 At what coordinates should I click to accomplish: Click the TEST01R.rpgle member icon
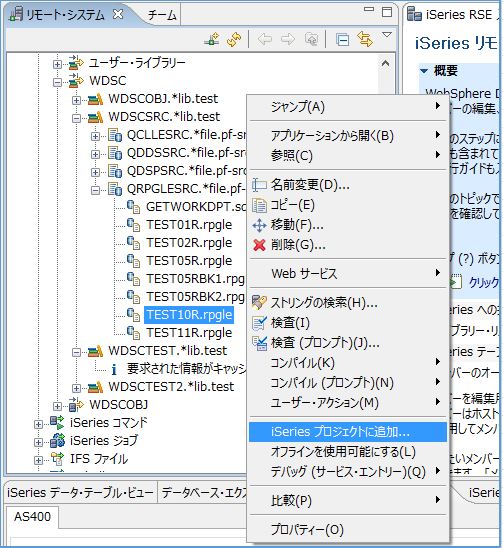pos(134,225)
